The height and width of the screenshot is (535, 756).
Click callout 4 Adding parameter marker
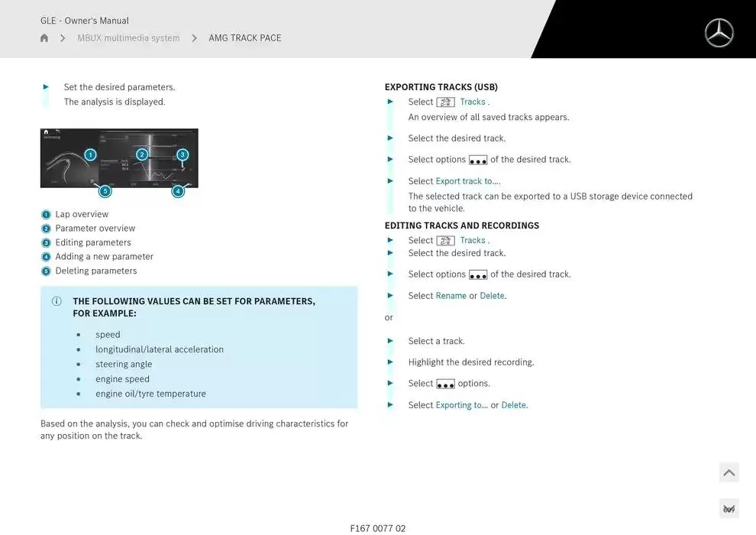178,191
